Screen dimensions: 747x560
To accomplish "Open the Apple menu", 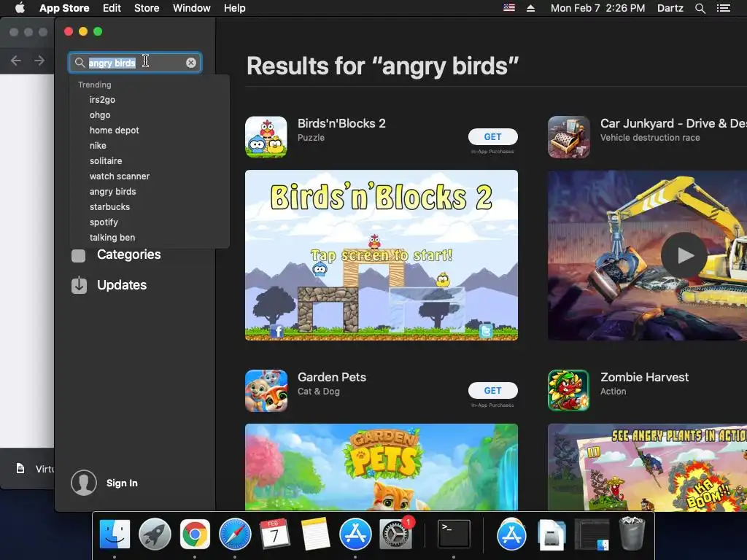I will (x=20, y=8).
